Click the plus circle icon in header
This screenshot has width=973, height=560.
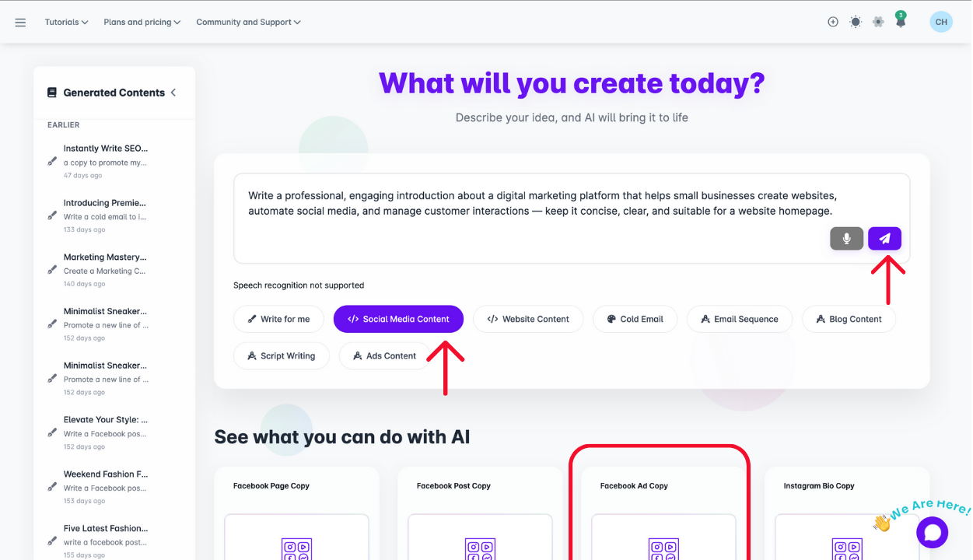click(x=833, y=22)
